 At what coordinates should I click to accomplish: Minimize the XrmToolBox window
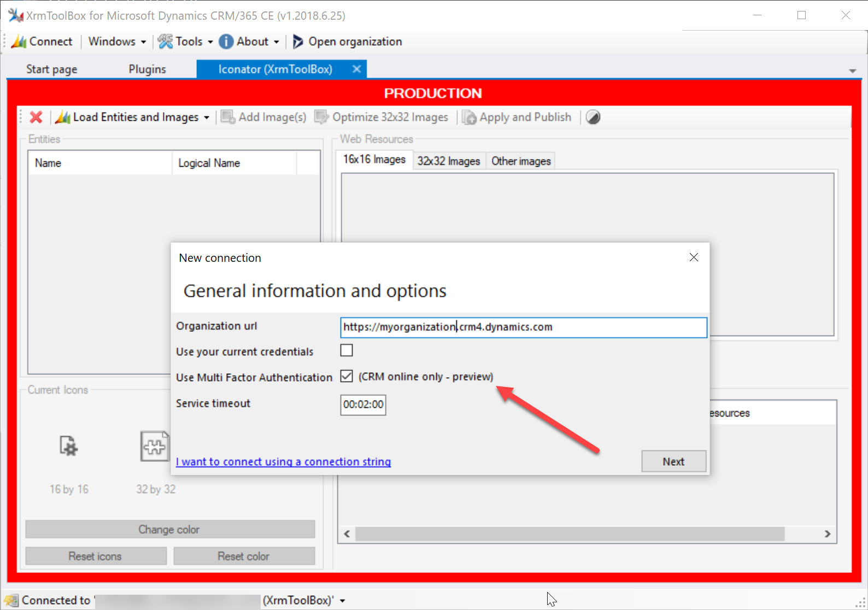point(757,15)
